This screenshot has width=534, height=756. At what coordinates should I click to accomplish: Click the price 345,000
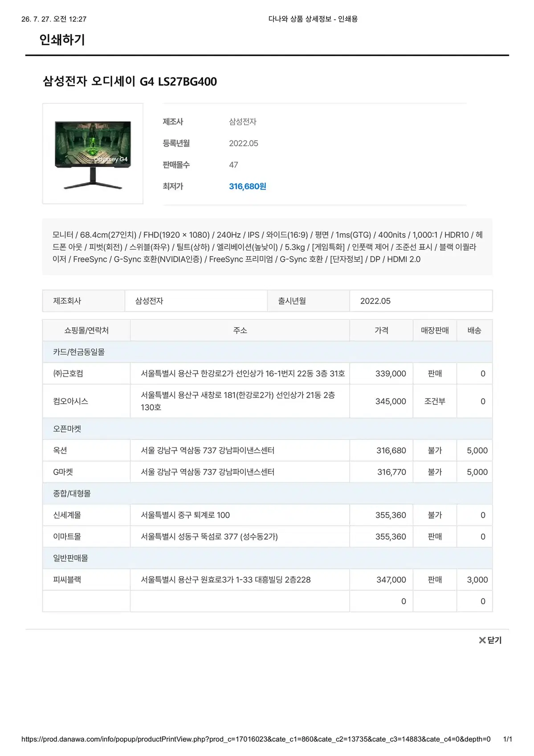pos(391,401)
